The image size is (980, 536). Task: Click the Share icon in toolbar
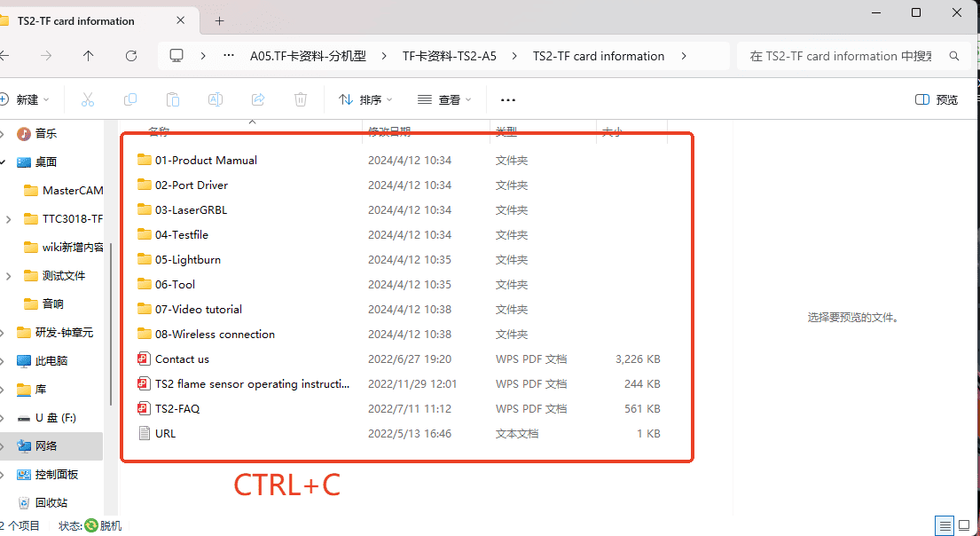pyautogui.click(x=258, y=99)
